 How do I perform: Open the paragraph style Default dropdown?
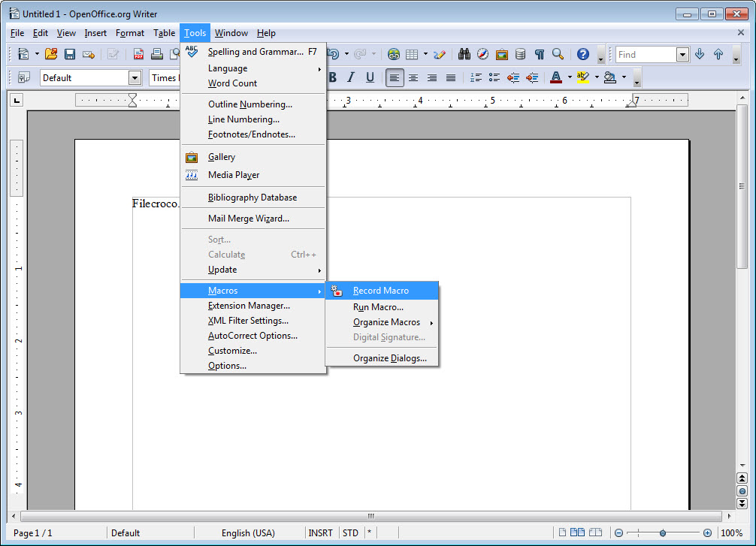[135, 77]
